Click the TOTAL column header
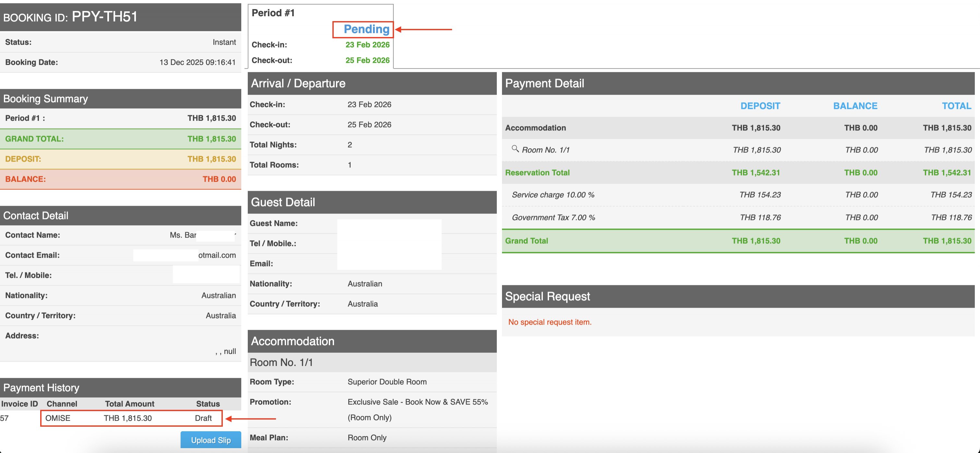 pyautogui.click(x=956, y=106)
